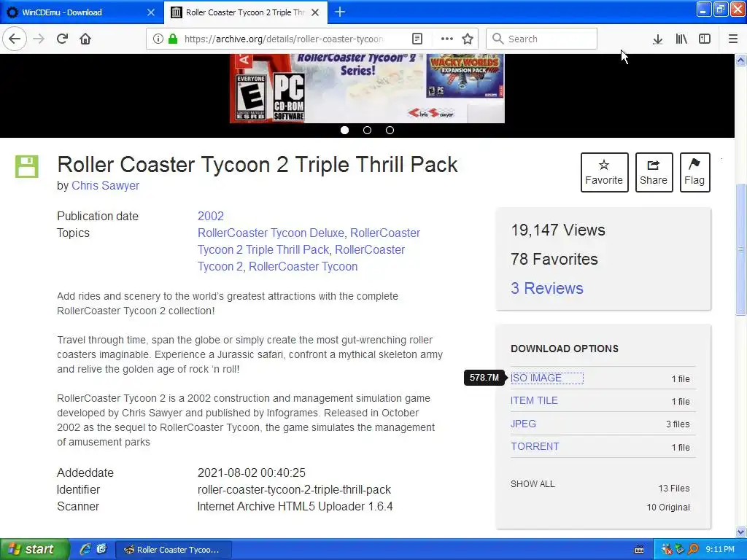This screenshot has height=560, width=747.
Task: Open the 2002 publication date link
Action: click(x=211, y=216)
